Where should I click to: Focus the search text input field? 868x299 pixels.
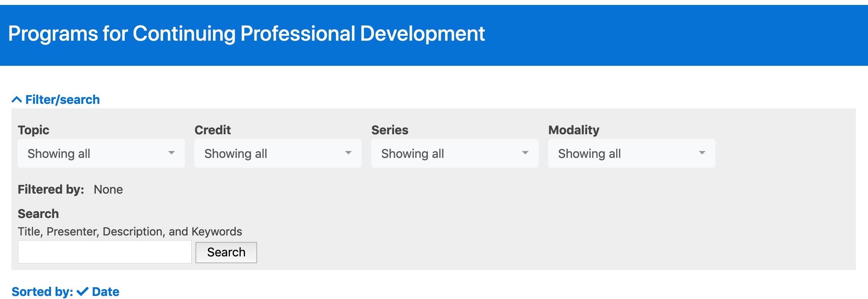coord(105,252)
